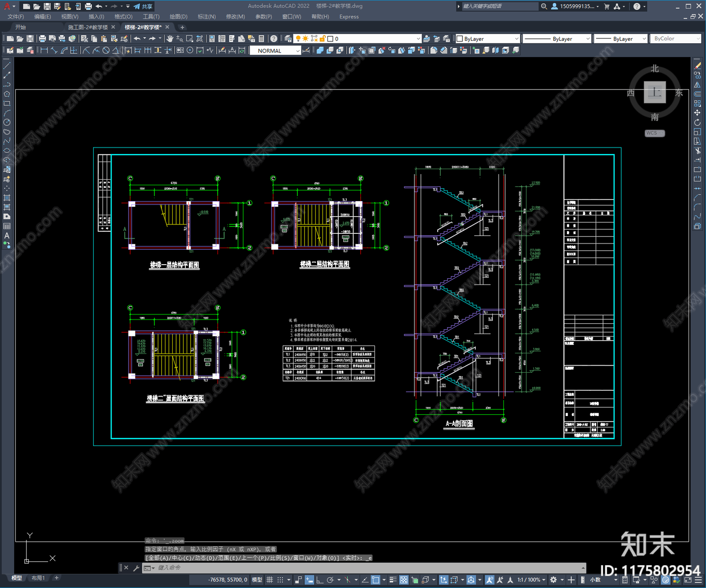Toggle Snap mode dotted grid icon in the status bar
This screenshot has width=706, height=588.
[280, 580]
